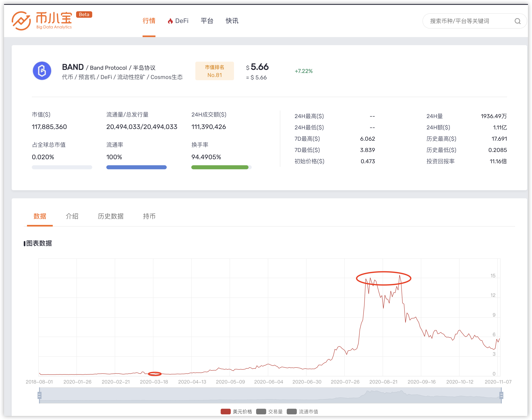
Task: Click the $5.66 price value
Action: (257, 67)
